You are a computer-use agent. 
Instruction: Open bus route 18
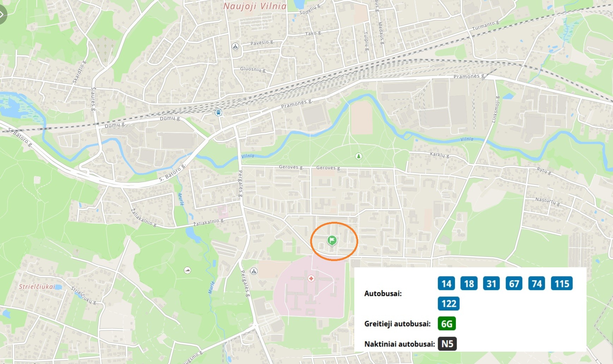click(x=469, y=284)
